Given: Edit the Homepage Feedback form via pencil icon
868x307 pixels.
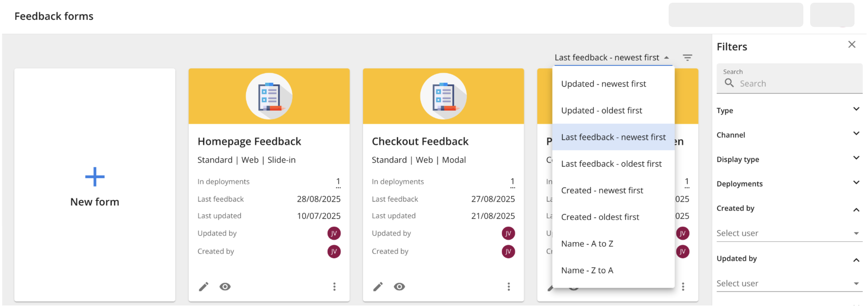Looking at the screenshot, I should pyautogui.click(x=203, y=287).
